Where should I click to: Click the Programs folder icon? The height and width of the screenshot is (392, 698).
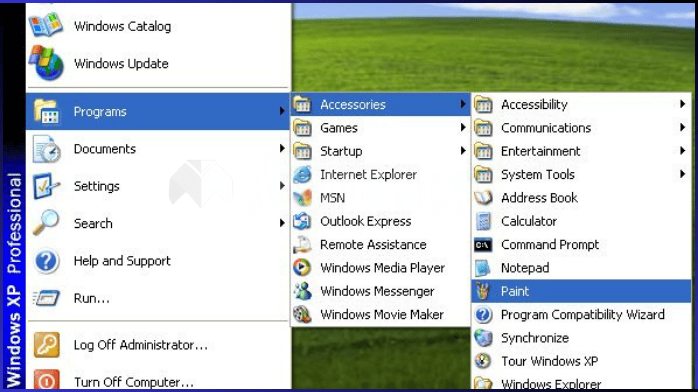coord(46,111)
